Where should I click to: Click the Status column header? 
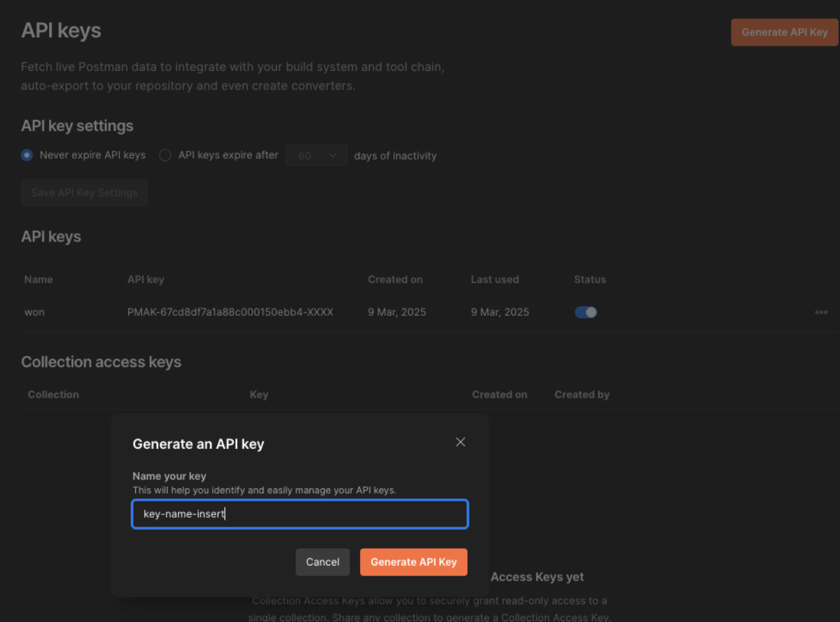coord(590,280)
